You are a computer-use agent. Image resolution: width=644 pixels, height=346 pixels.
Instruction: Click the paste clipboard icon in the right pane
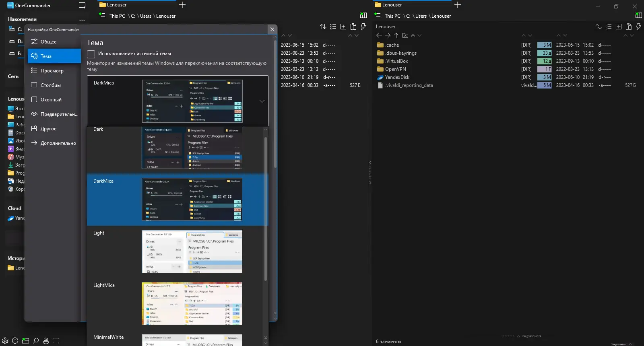(x=629, y=27)
